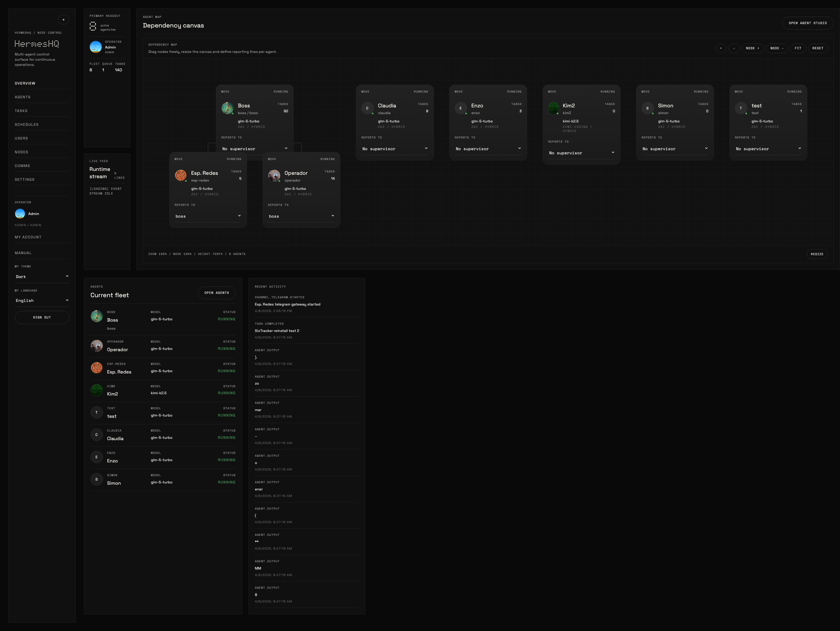Navigate to Schedules in the sidebar
Screen dimensions: 840x631
[x=26, y=124]
